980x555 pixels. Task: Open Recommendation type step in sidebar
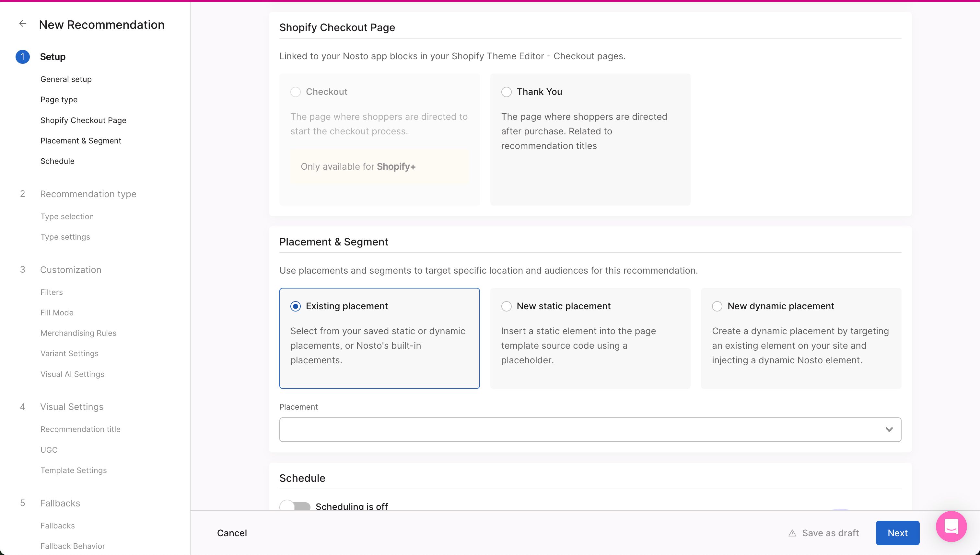(x=88, y=194)
